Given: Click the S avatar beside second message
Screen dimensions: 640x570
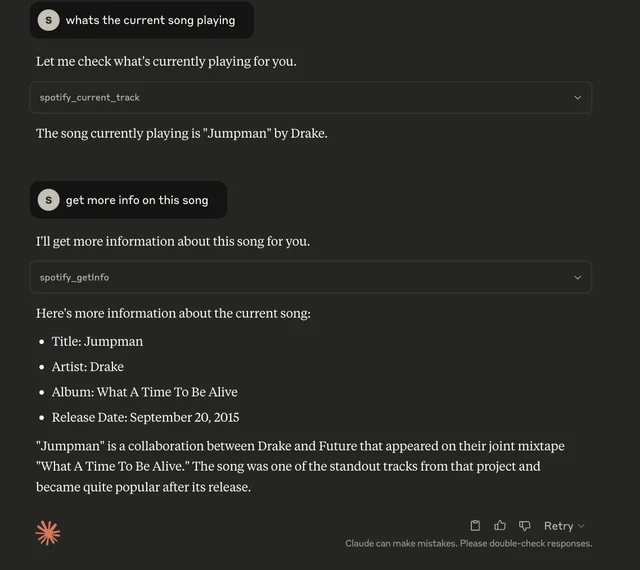Looking at the screenshot, I should pyautogui.click(x=48, y=200).
